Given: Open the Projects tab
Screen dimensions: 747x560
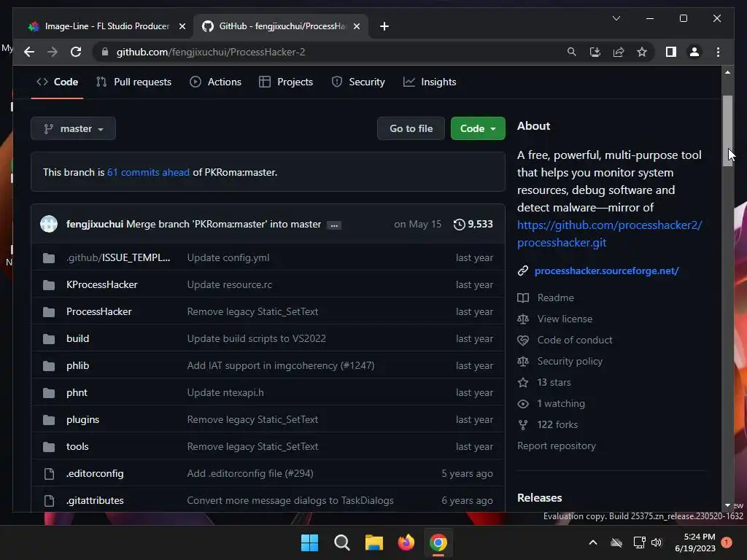Looking at the screenshot, I should pos(286,82).
